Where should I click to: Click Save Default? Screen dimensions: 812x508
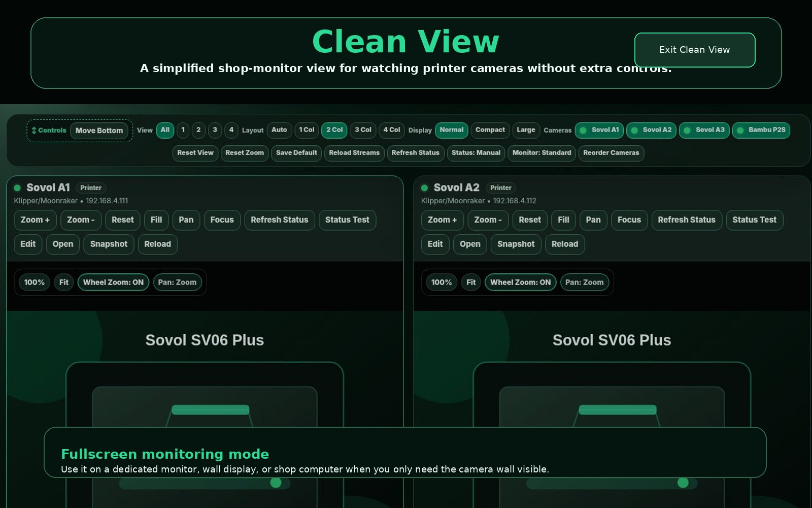pos(296,153)
